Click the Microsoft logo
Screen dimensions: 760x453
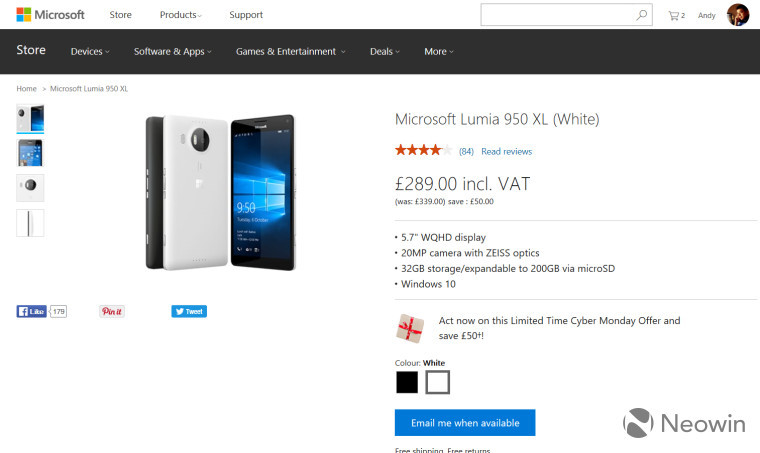50,15
